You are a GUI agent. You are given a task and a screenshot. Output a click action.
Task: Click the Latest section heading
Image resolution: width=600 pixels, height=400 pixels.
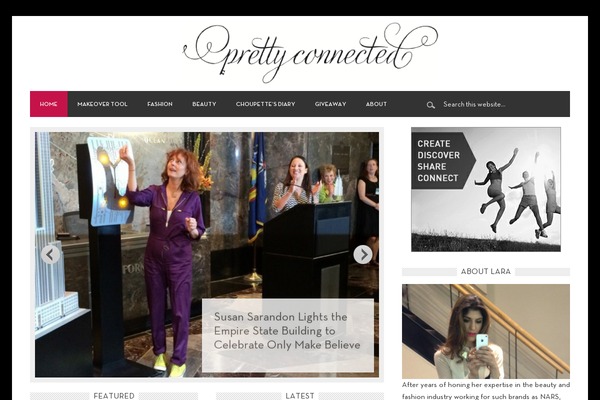coord(300,396)
